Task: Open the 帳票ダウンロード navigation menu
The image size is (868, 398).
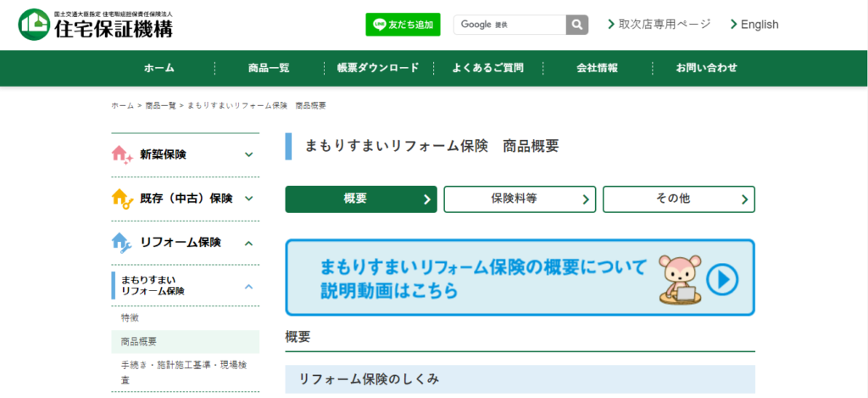Action: pos(378,68)
